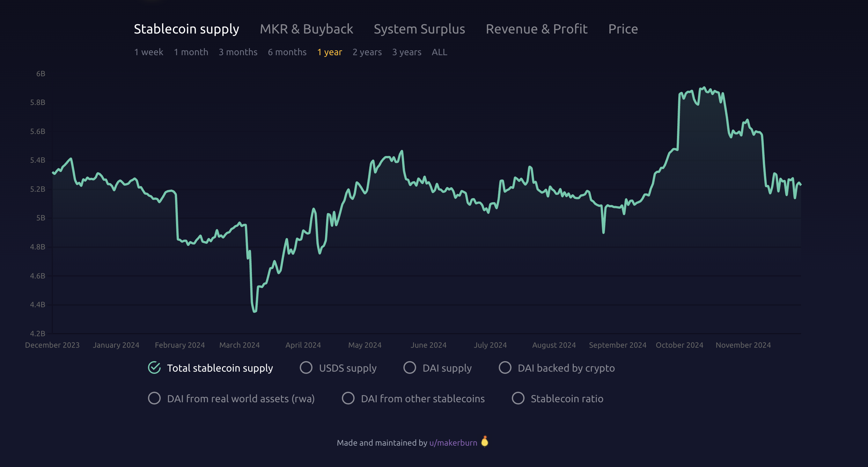868x467 pixels.
Task: Go to the Revenue & Profit tab
Action: (536, 29)
